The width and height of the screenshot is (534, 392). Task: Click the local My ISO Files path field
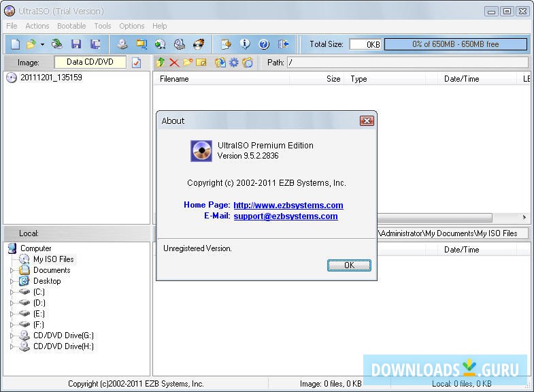452,233
